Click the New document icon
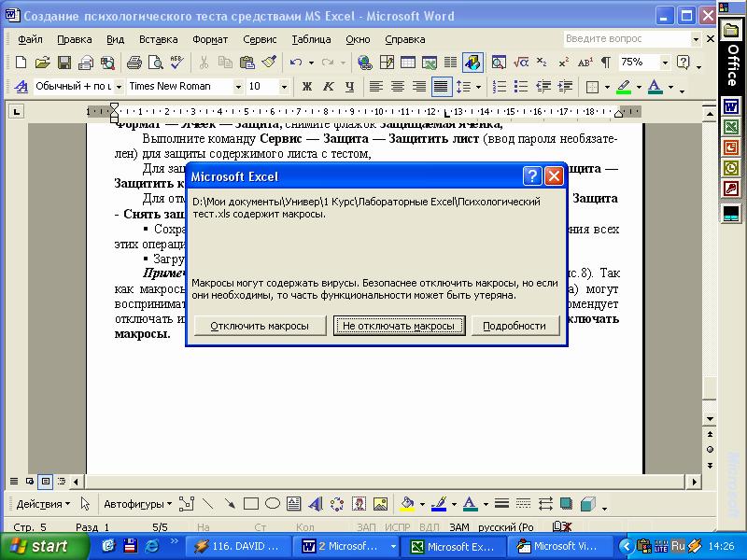Screen dimensions: 747x560 click(x=21, y=63)
